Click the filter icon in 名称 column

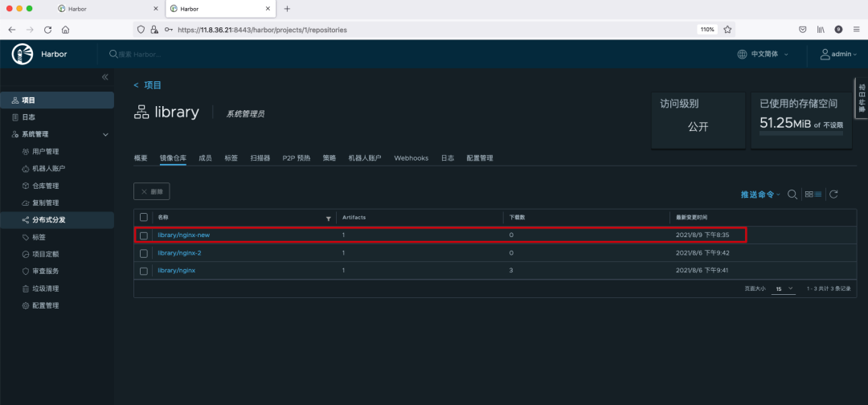[328, 219]
